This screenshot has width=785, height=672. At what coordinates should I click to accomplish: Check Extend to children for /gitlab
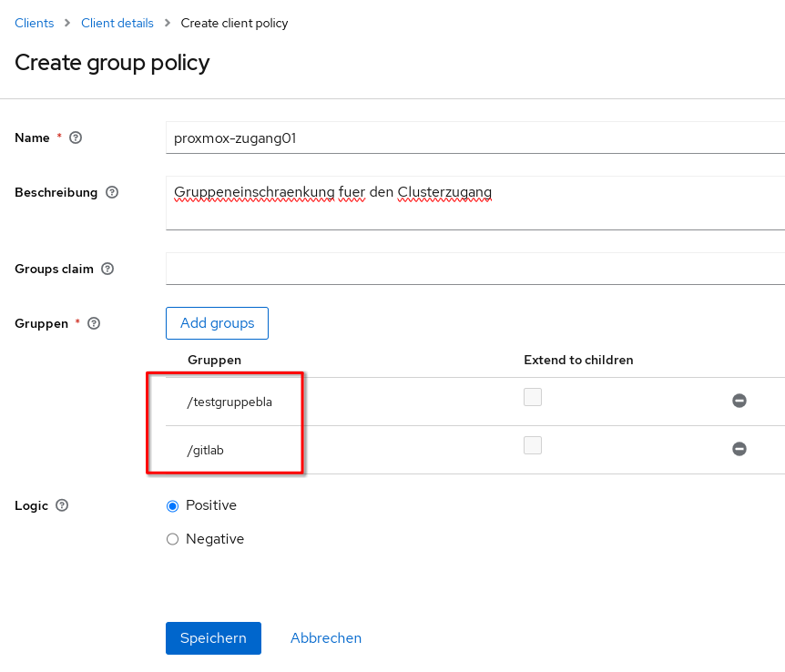click(x=533, y=445)
